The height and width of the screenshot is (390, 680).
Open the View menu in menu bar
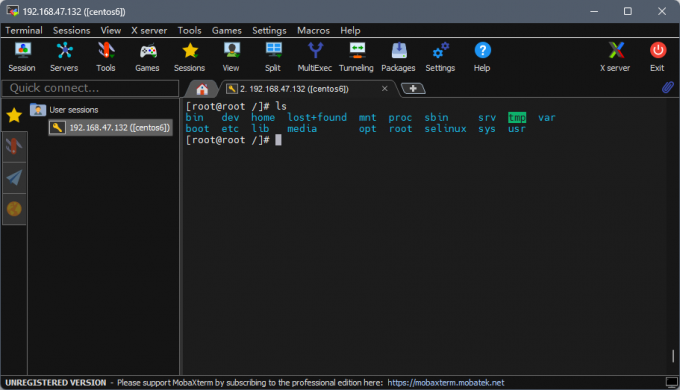pos(111,30)
